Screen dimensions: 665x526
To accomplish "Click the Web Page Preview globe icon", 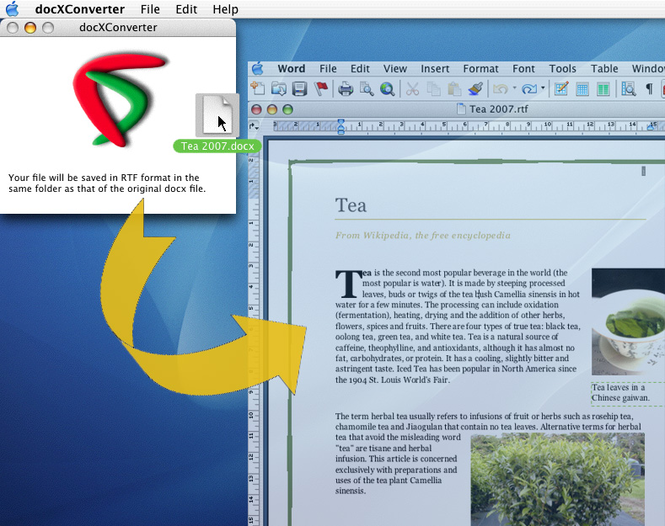I will (x=387, y=89).
